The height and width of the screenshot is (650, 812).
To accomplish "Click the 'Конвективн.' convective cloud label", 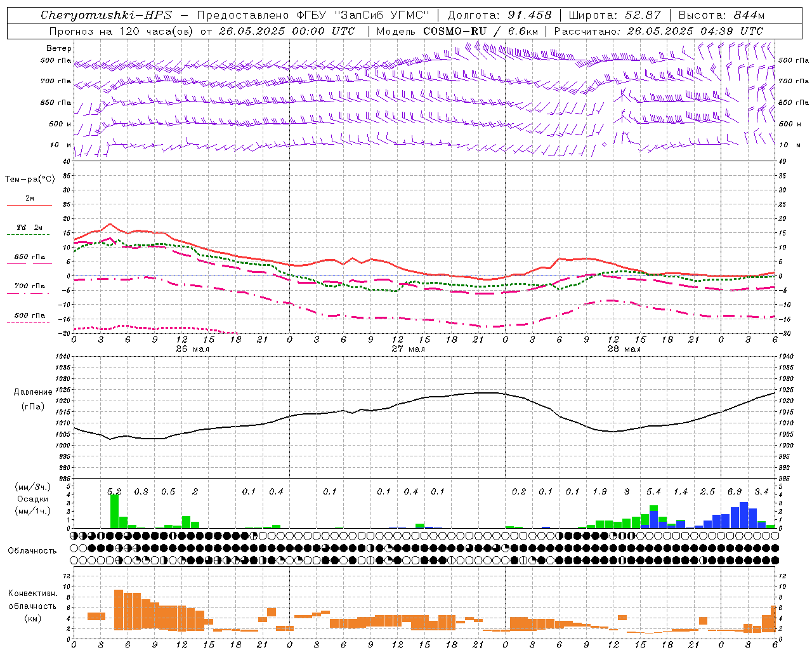I will coord(32,594).
